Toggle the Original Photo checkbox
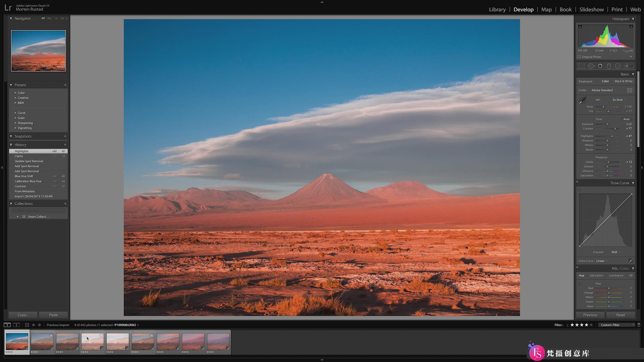The image size is (644, 362). (579, 57)
